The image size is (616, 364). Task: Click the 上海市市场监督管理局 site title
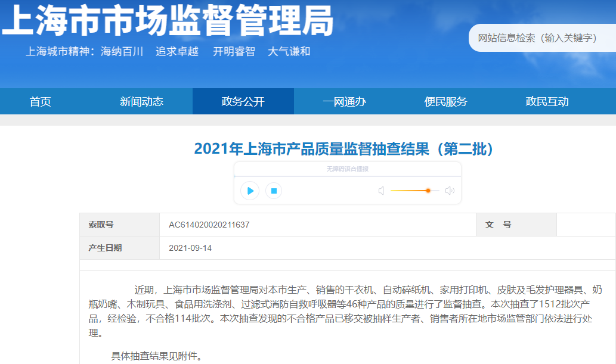[167, 21]
